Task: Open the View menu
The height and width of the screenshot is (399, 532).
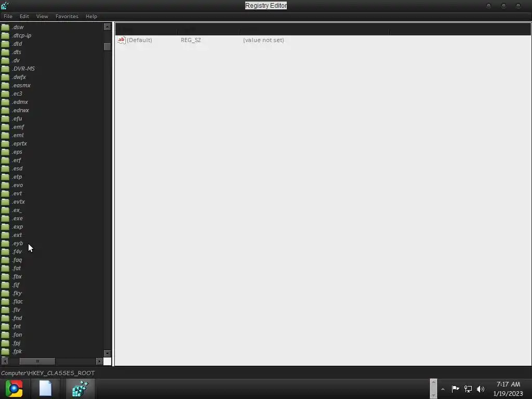Action: pyautogui.click(x=42, y=16)
